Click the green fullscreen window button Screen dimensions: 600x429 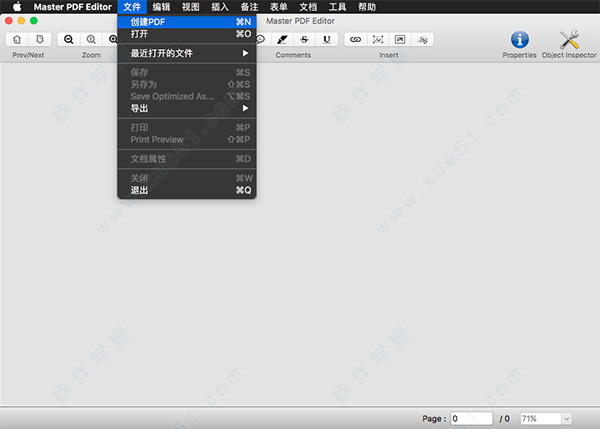pos(34,21)
